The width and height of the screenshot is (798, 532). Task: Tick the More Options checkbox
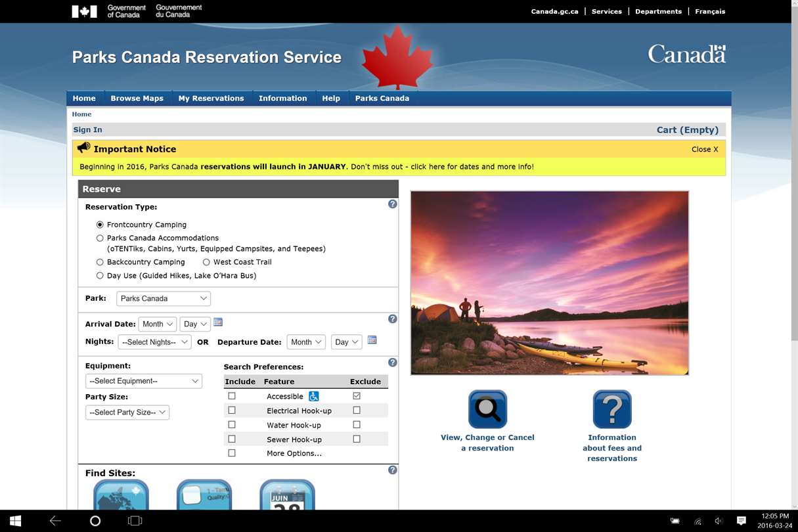[232, 453]
